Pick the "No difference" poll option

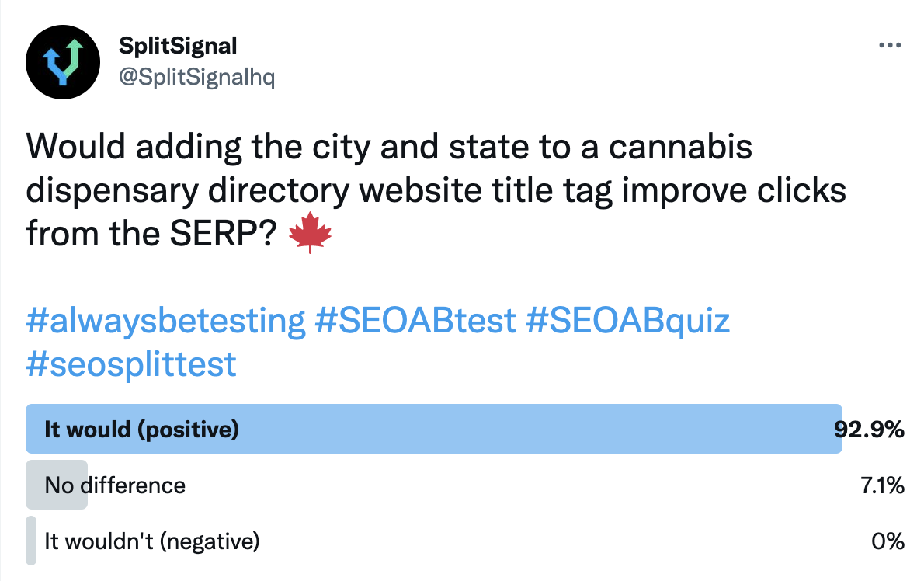pyautogui.click(x=115, y=486)
